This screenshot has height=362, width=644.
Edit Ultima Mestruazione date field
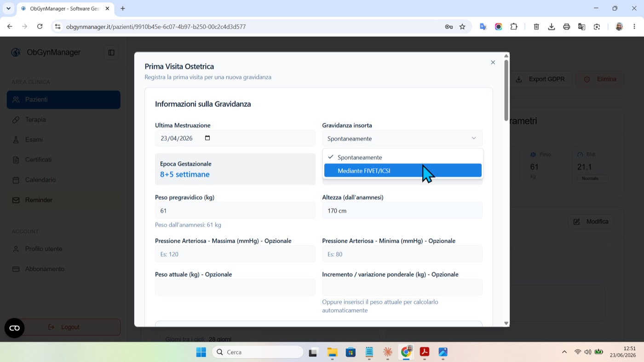pyautogui.click(x=235, y=138)
